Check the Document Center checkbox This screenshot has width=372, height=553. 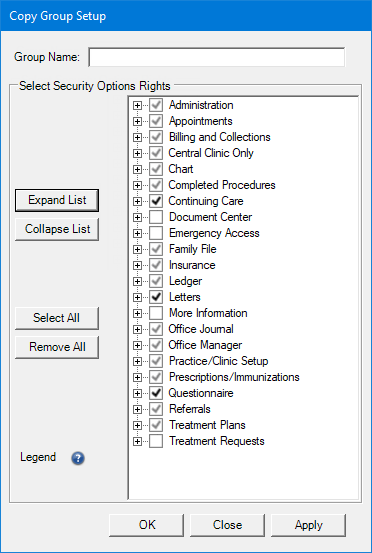(x=156, y=217)
